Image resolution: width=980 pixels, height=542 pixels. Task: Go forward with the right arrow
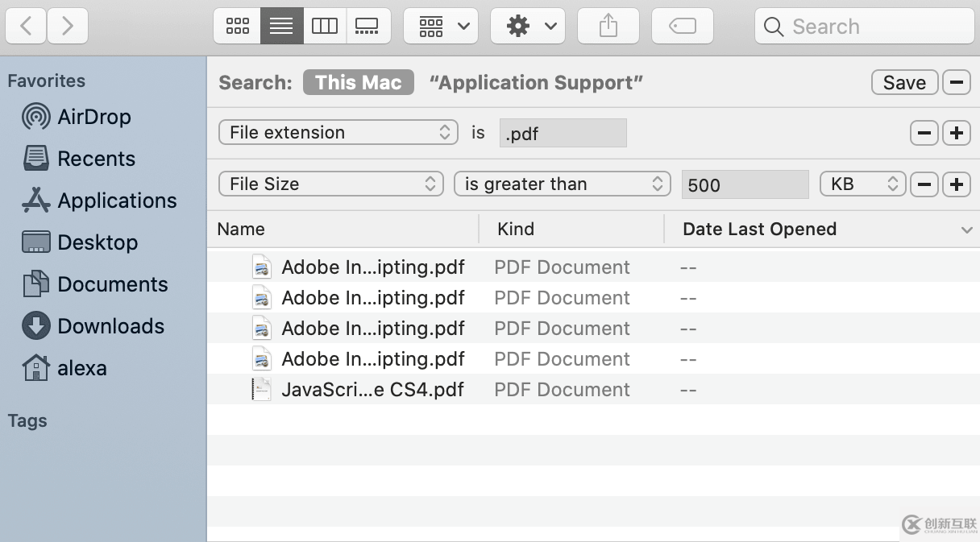coord(68,27)
